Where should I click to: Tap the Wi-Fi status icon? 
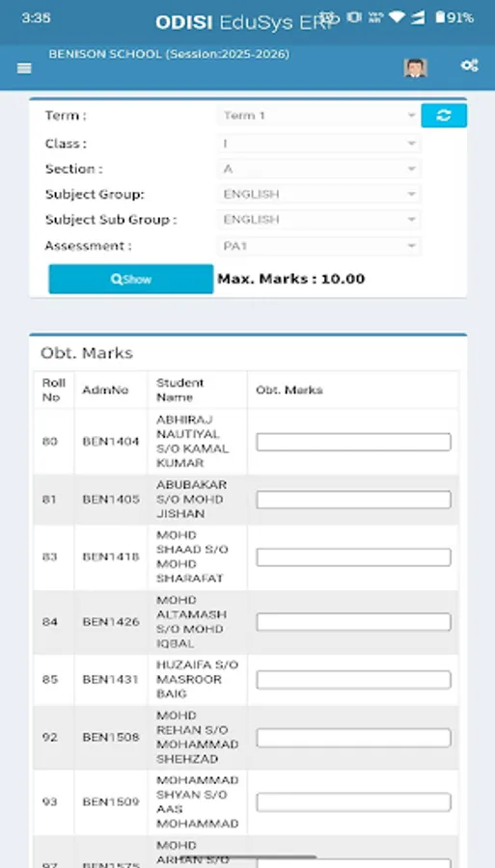click(397, 17)
